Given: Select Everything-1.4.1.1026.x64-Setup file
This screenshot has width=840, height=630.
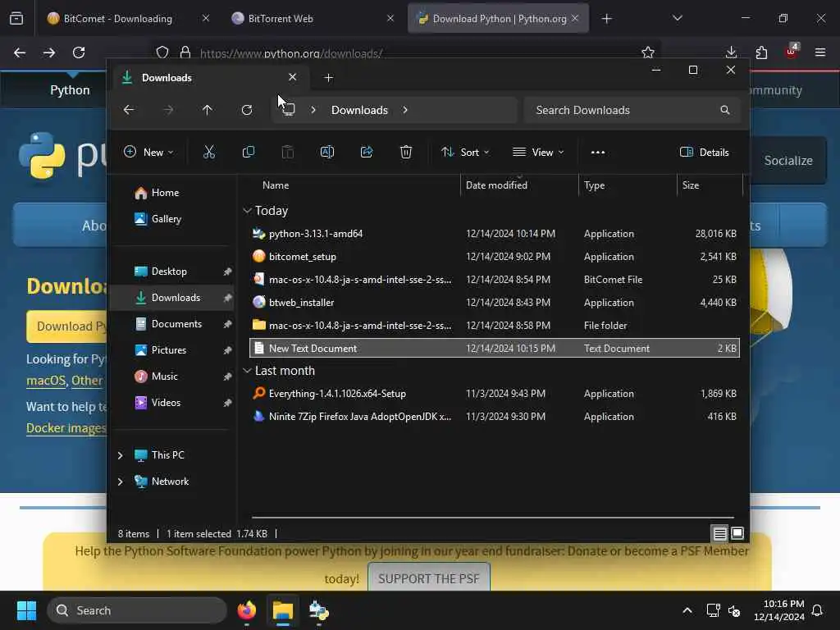Looking at the screenshot, I should coord(494,393).
